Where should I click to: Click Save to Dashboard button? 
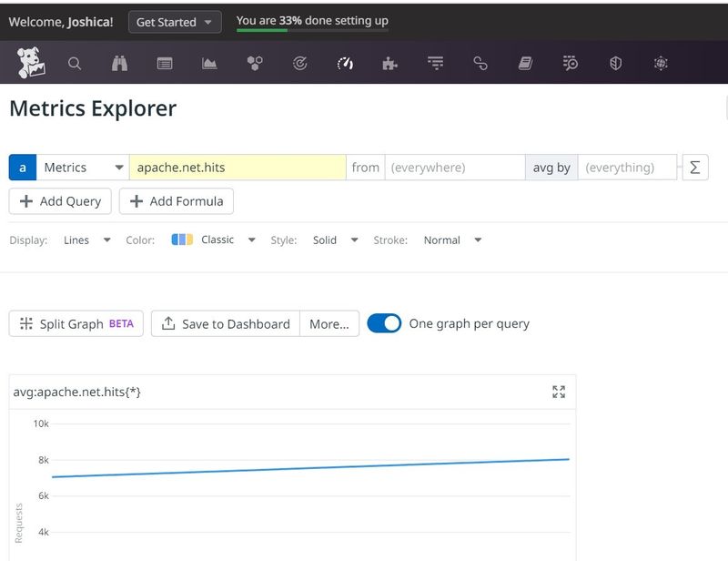tap(226, 323)
